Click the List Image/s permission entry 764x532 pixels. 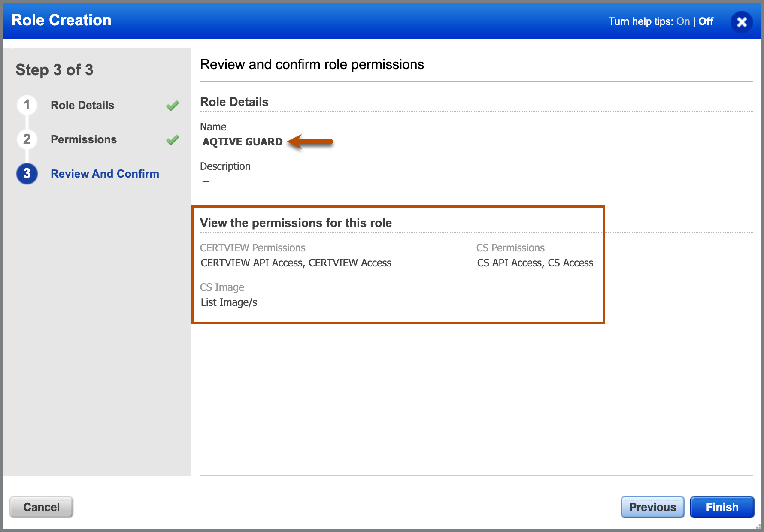click(229, 302)
